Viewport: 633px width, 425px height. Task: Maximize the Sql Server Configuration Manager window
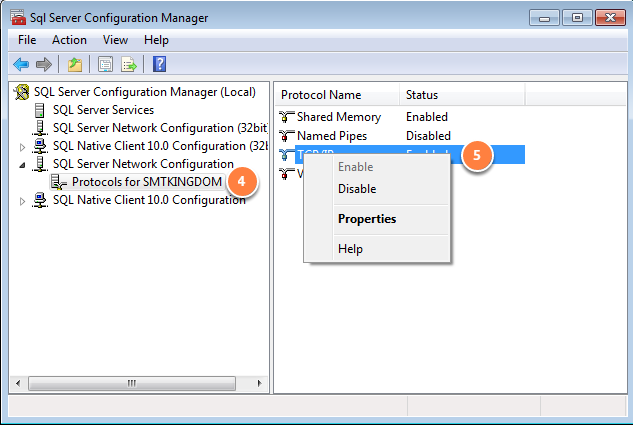[577, 18]
